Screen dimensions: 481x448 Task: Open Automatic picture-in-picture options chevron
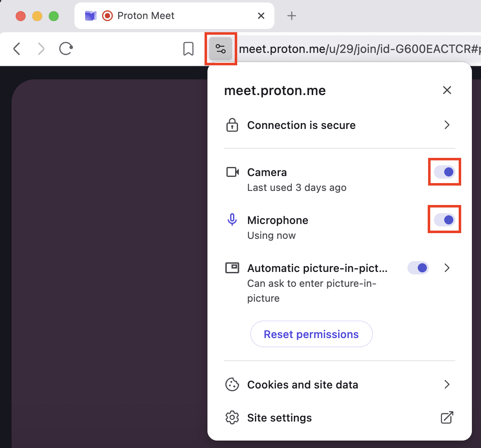(x=447, y=267)
